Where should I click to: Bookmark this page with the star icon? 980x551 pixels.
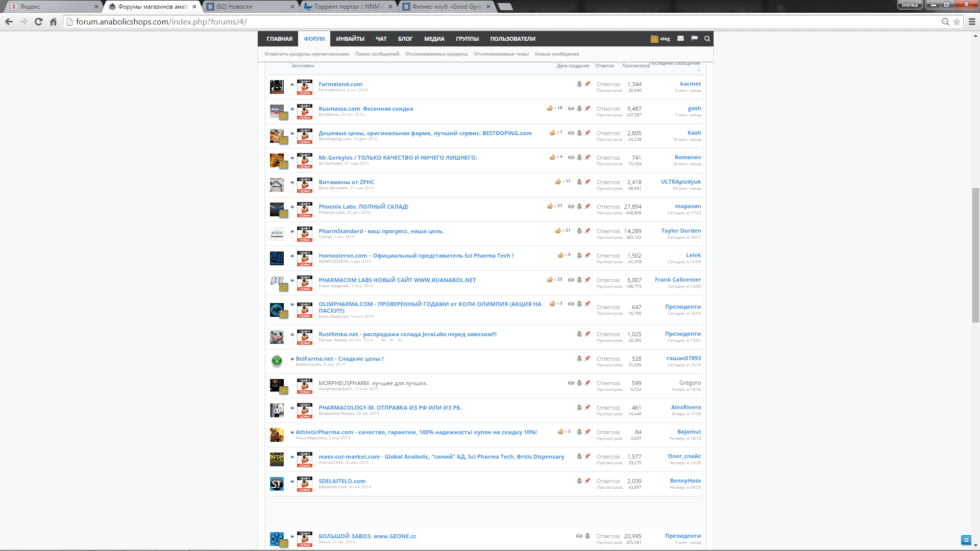957,21
